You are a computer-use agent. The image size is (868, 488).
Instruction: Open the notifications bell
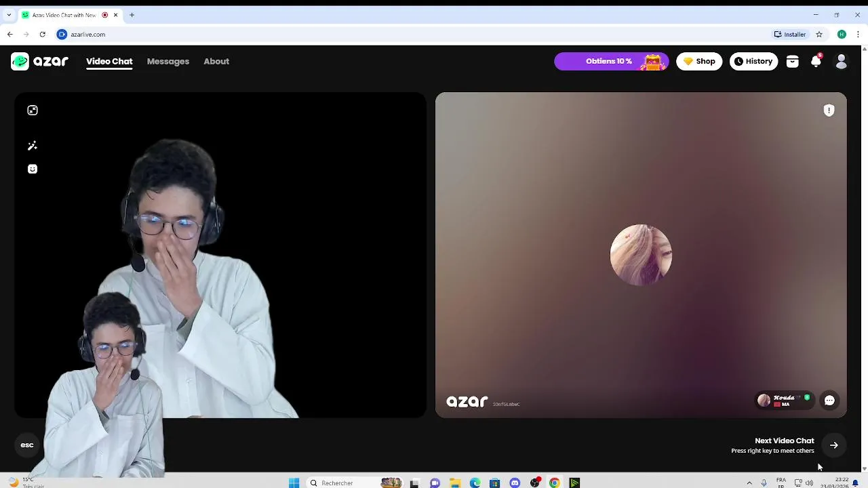[x=816, y=61]
